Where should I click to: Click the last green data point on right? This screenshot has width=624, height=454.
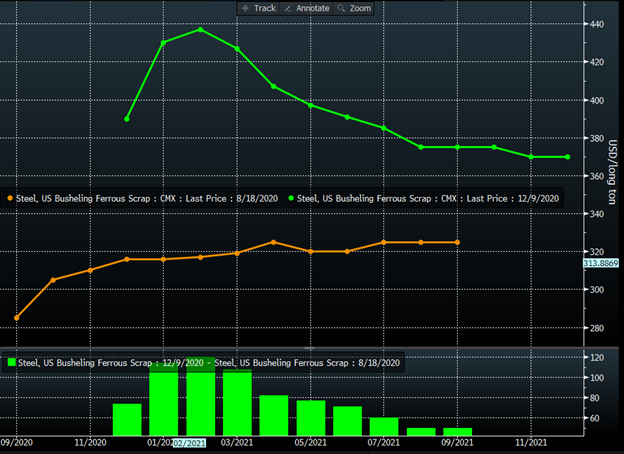pyautogui.click(x=568, y=157)
